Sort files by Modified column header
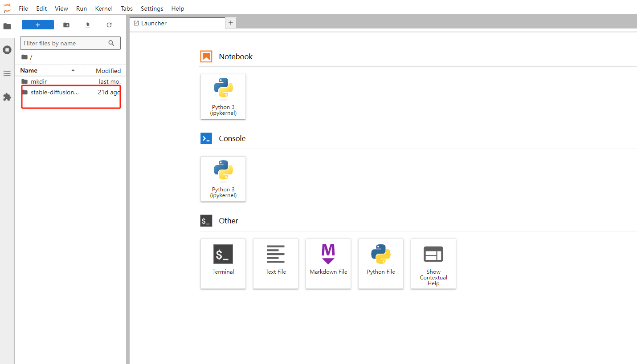Screen dimensions: 637x364 click(x=105, y=70)
